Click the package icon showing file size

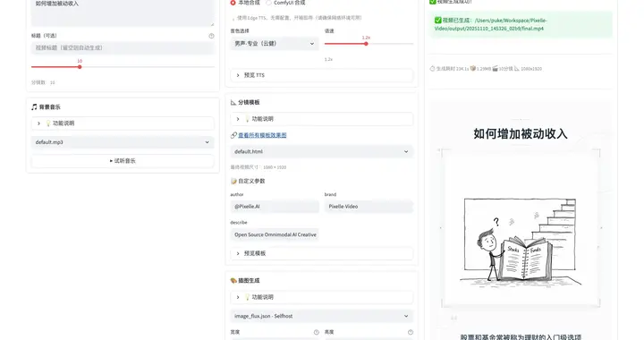point(473,69)
